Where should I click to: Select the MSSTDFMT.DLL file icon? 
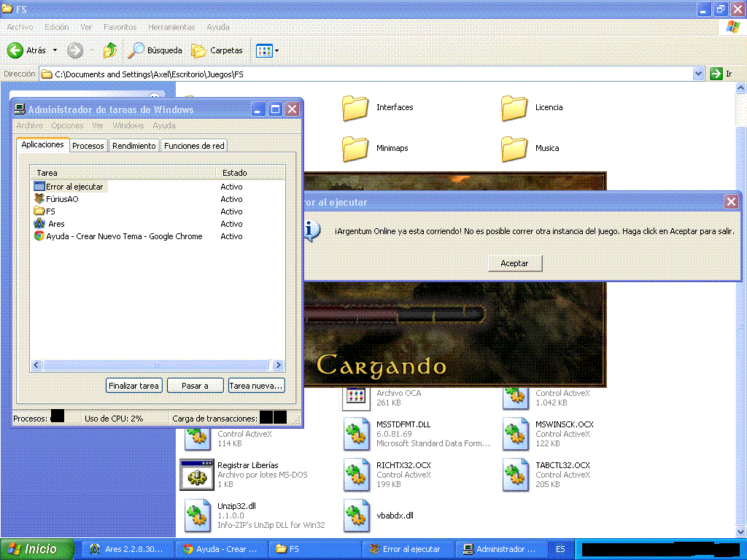[x=357, y=434]
